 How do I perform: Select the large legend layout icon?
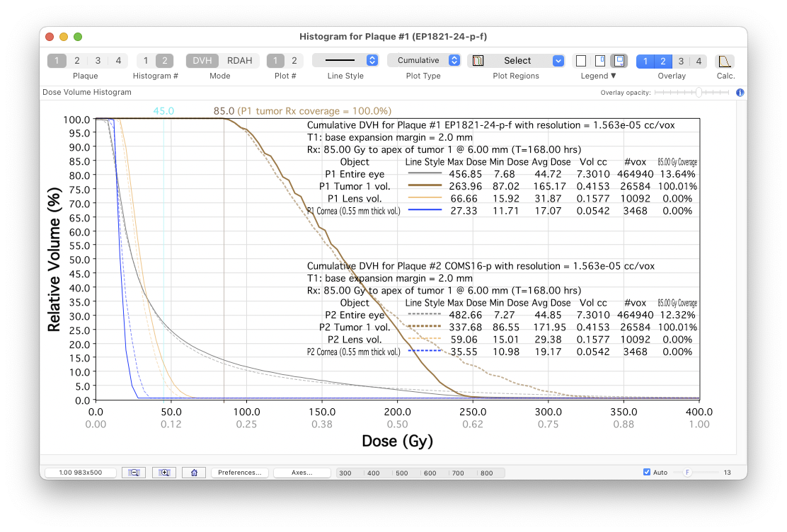click(619, 61)
